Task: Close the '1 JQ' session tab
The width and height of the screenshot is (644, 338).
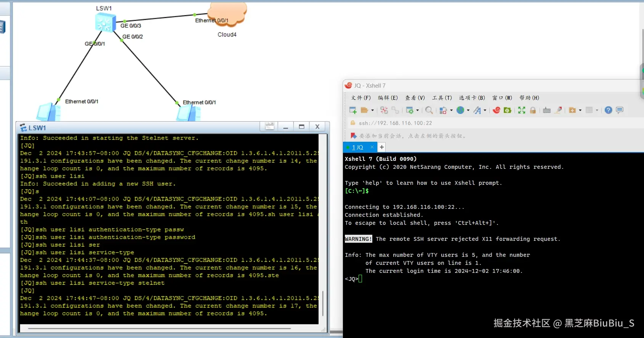Action: [x=372, y=147]
